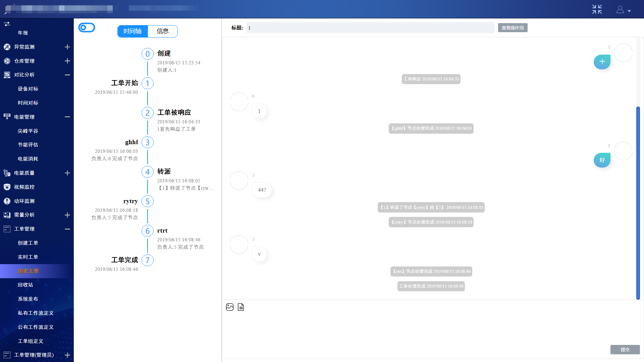This screenshot has width=644, height=362.
Task: Click the 提交 submit button
Action: 625,350
